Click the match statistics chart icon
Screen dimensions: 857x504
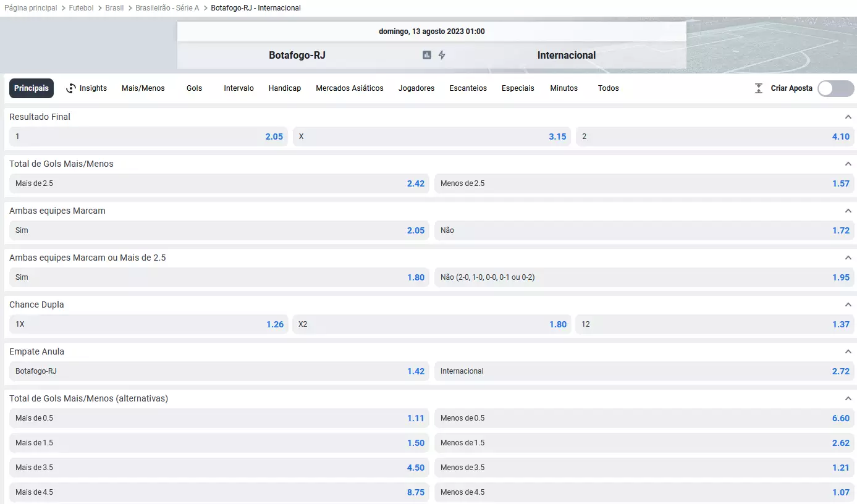point(426,55)
